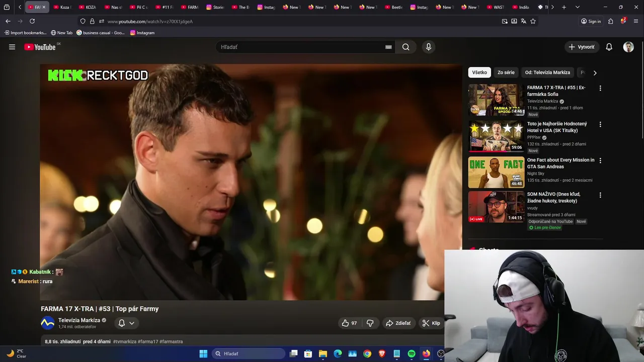Viewport: 644px width, 362px height.
Task: Open YouTube notifications bell
Action: (609, 47)
